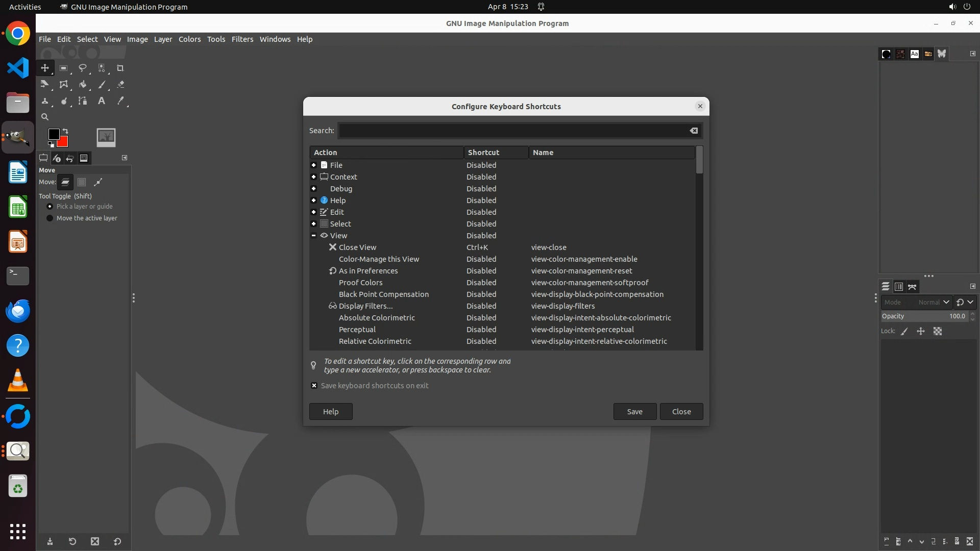The width and height of the screenshot is (980, 551).
Task: Select Move the active layer option
Action: 50,218
